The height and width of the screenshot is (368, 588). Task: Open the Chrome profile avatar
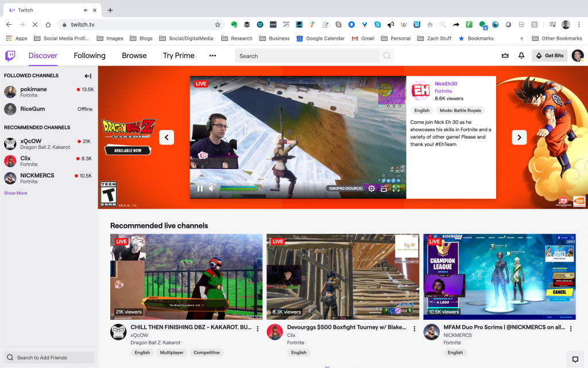566,24
